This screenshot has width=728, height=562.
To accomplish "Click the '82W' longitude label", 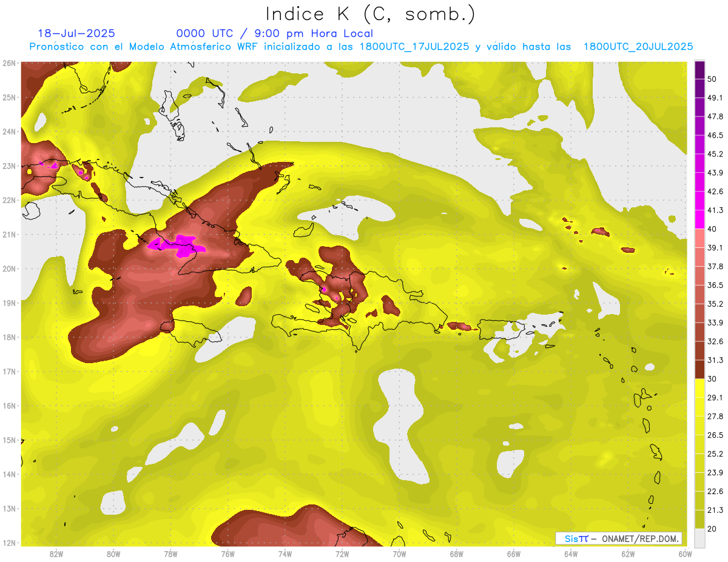I will [x=56, y=554].
